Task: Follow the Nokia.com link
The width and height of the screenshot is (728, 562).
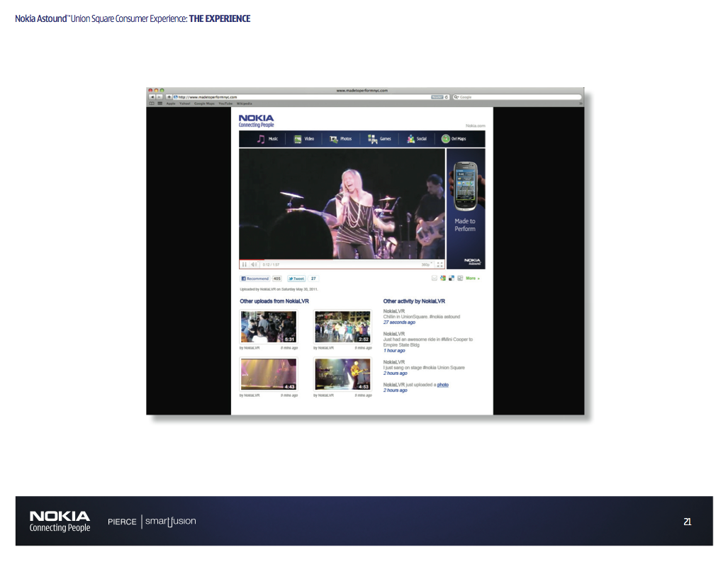Action: [x=476, y=125]
